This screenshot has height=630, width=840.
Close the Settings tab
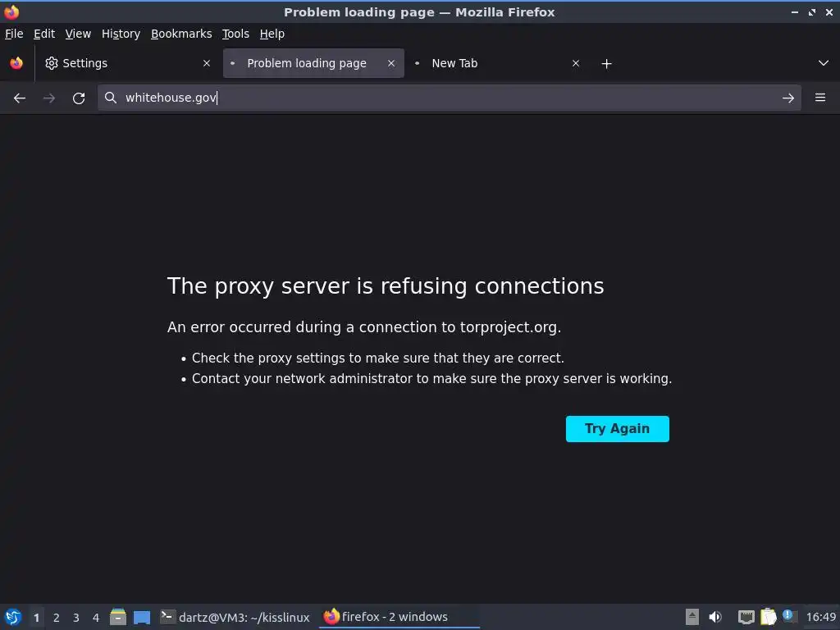(x=207, y=63)
